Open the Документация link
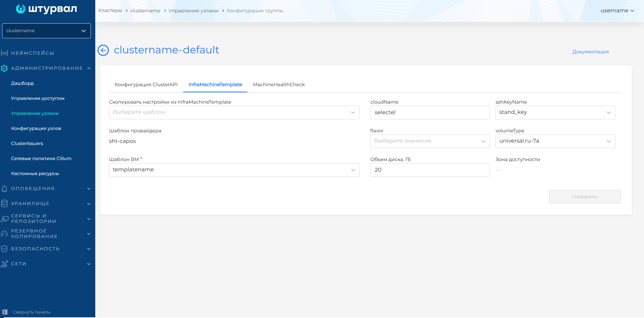The height and width of the screenshot is (318, 644). [590, 52]
